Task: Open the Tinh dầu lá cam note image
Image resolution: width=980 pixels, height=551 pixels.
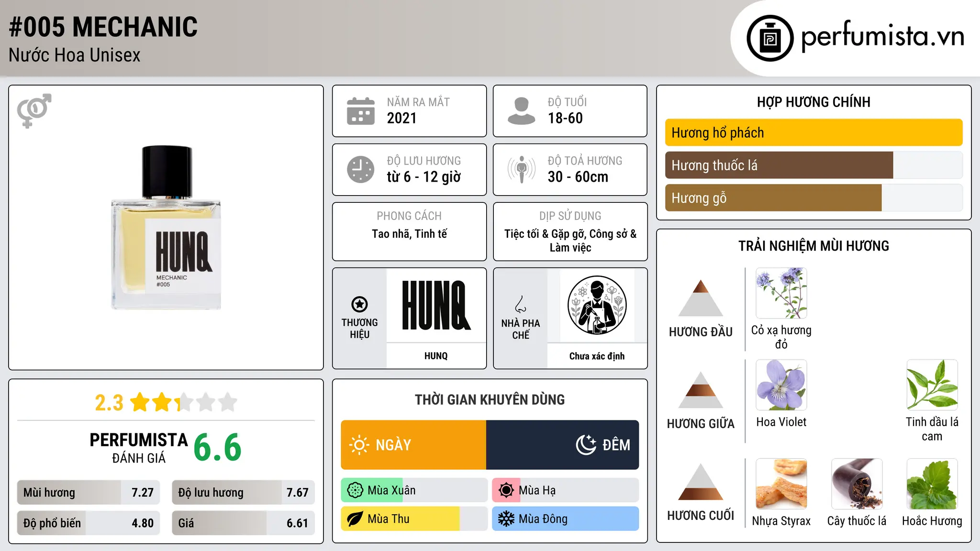Action: (x=932, y=385)
